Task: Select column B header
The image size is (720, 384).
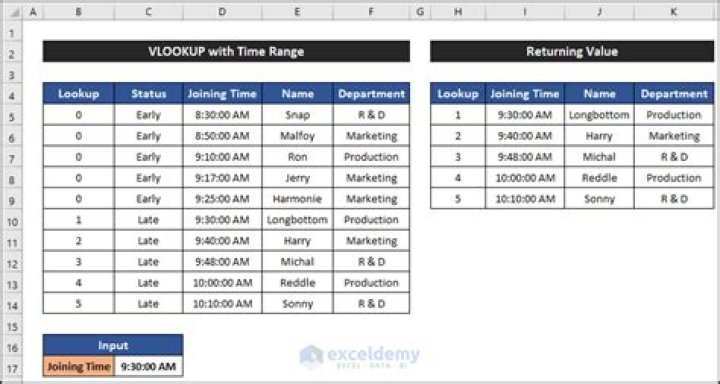Action: pos(79,12)
